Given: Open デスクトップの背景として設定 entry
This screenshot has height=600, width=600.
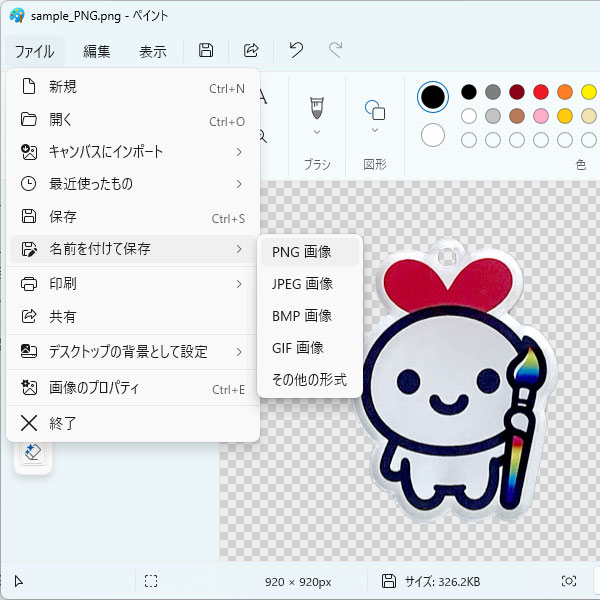Looking at the screenshot, I should pyautogui.click(x=132, y=352).
